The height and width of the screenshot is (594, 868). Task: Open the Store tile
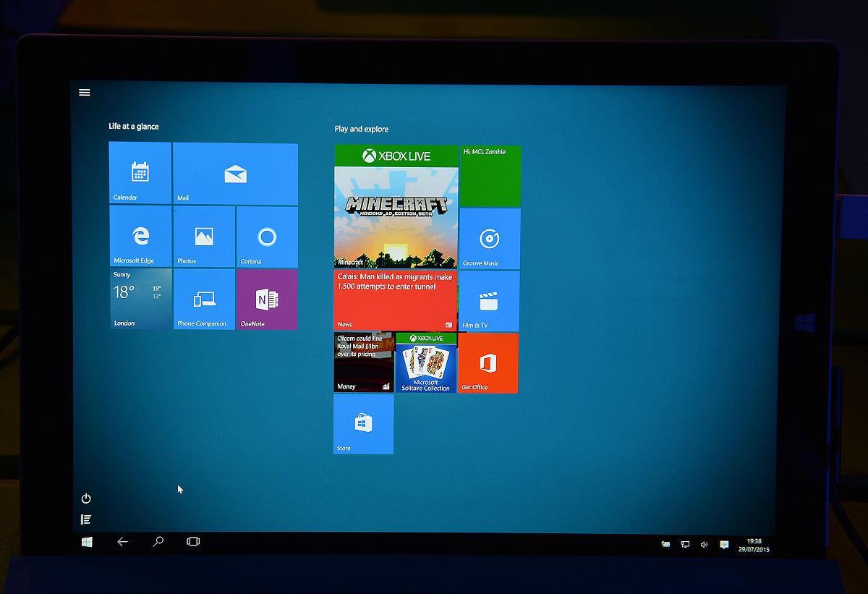(x=363, y=424)
